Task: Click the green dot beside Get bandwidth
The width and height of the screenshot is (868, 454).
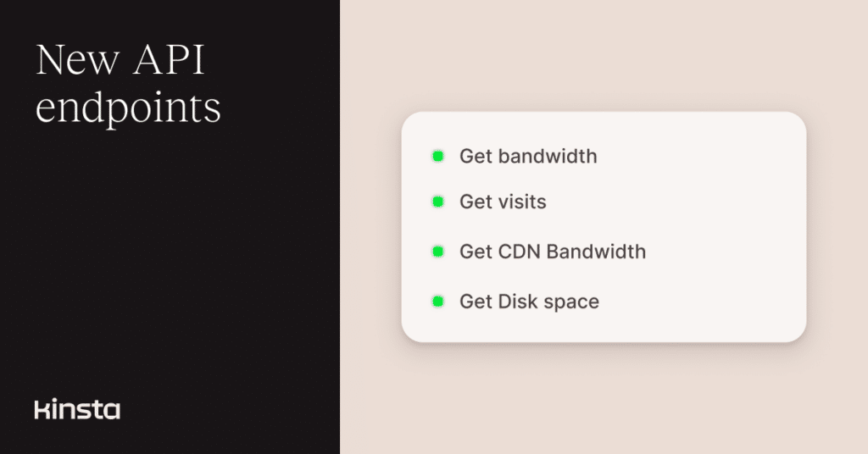Action: click(x=437, y=156)
